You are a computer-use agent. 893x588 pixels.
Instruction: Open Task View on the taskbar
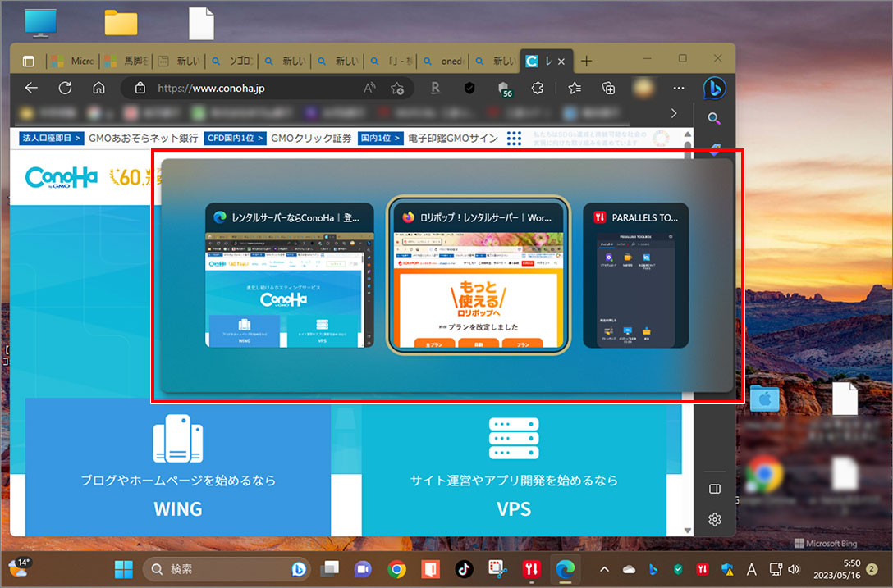click(x=329, y=568)
